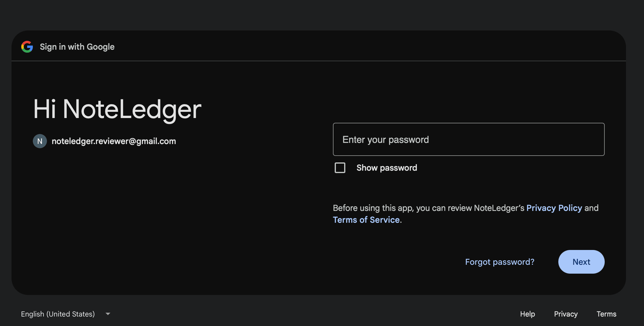Open the Terms of Service link
This screenshot has height=326, width=644.
click(x=366, y=220)
